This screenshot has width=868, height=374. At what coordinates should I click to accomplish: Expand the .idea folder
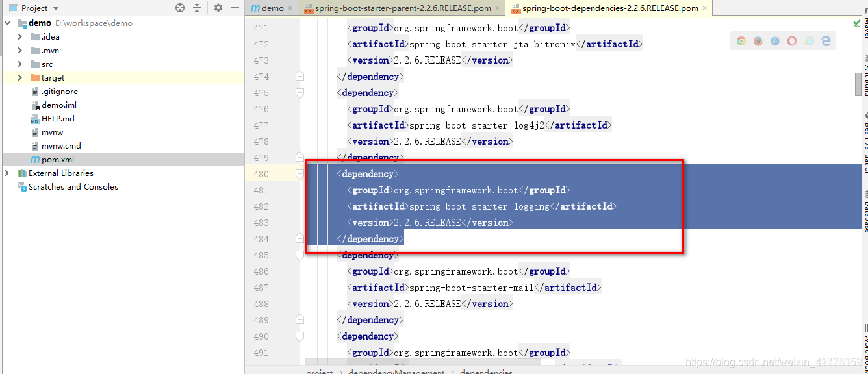(x=20, y=37)
